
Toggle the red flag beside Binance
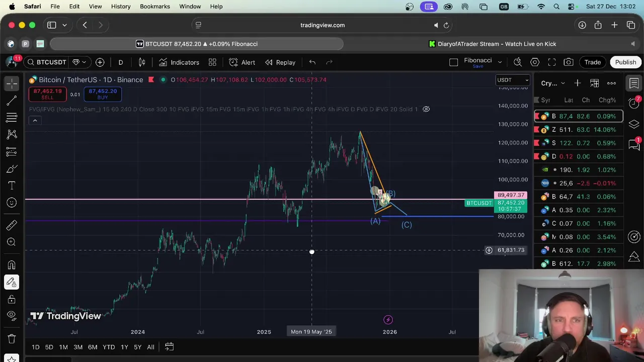click(151, 80)
